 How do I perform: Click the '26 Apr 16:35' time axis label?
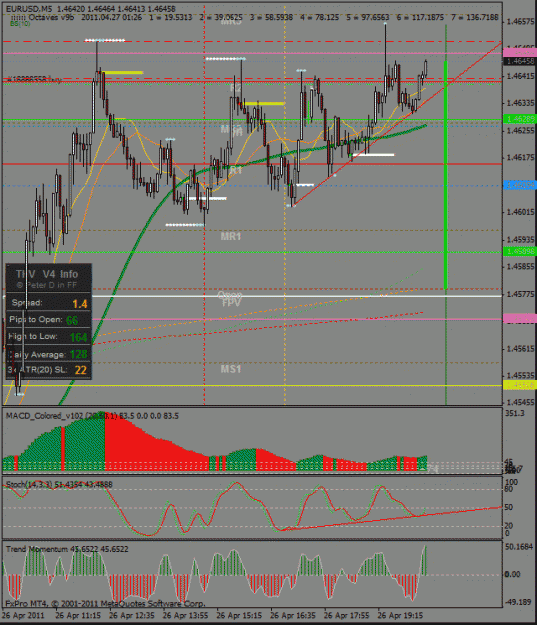pyautogui.click(x=293, y=615)
